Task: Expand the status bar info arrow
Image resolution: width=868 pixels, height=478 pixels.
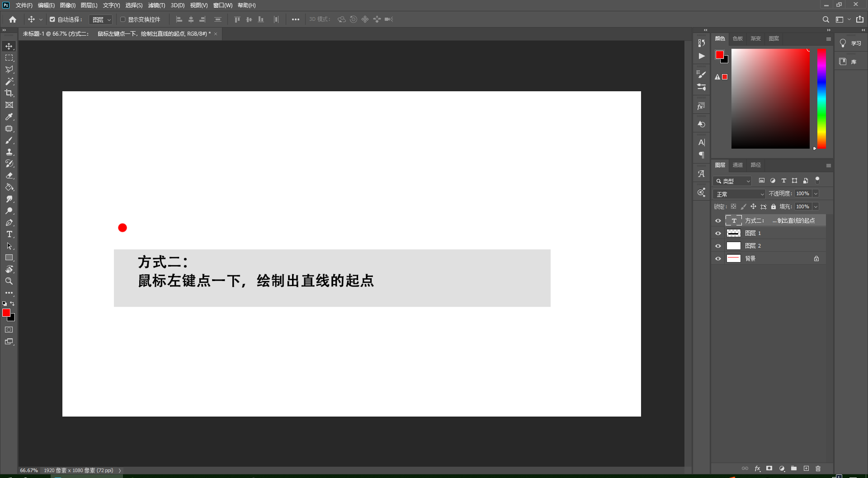Action: click(120, 470)
